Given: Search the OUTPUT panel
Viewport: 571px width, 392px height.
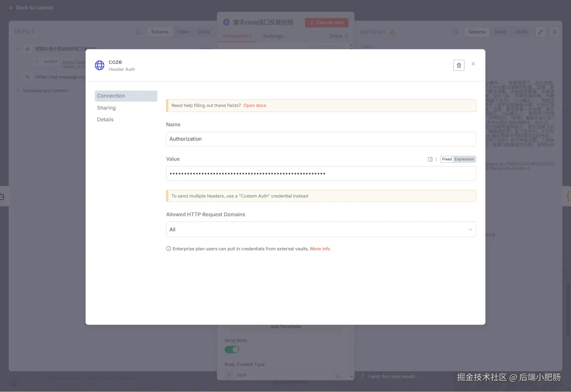Looking at the screenshot, I should click(x=455, y=32).
